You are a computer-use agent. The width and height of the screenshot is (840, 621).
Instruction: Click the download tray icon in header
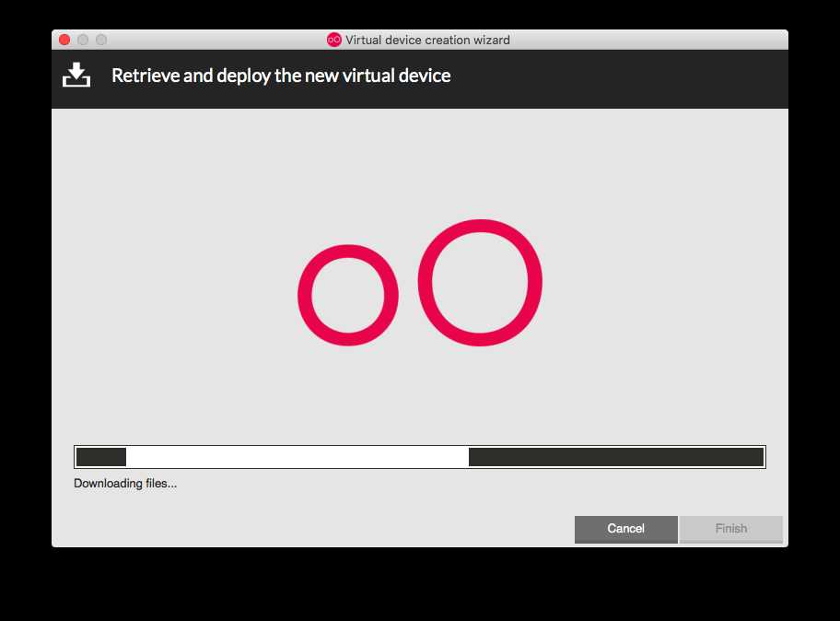(x=76, y=75)
